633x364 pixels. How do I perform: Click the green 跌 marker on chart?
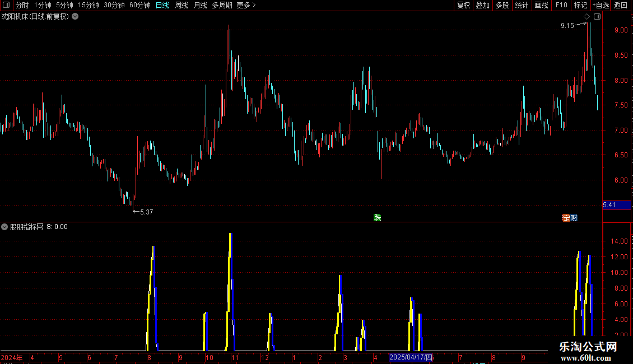pyautogui.click(x=378, y=217)
